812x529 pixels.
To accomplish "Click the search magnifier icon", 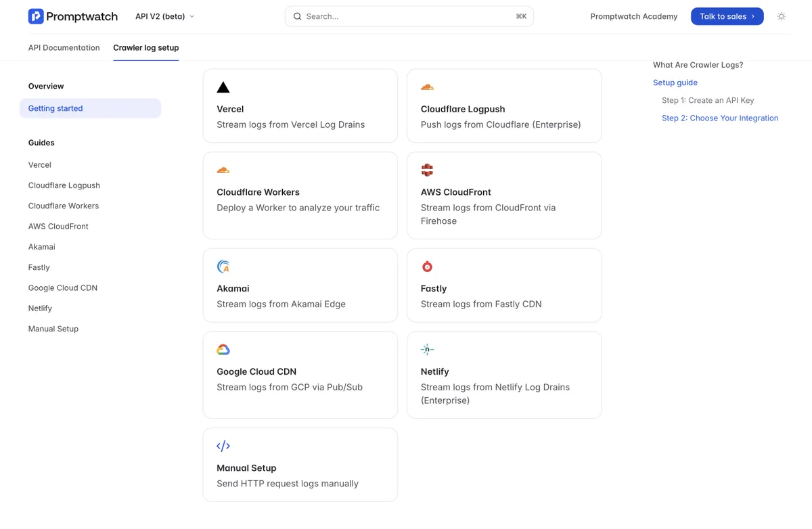I will click(x=297, y=16).
